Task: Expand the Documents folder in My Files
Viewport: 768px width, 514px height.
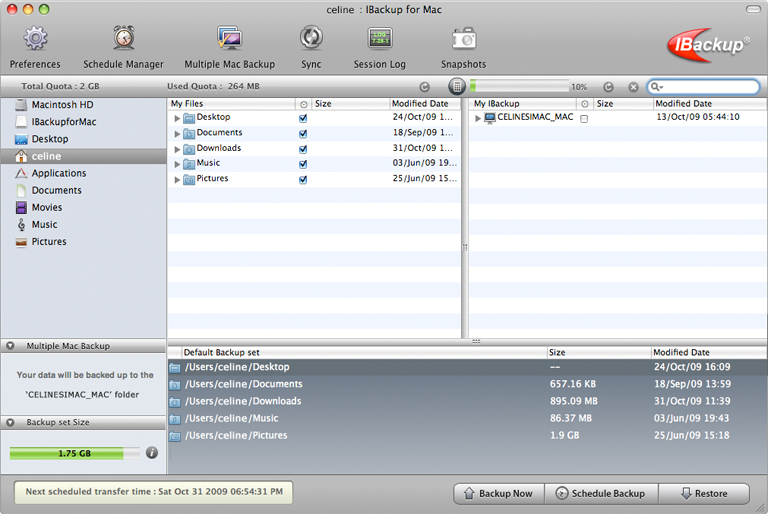Action: point(177,134)
